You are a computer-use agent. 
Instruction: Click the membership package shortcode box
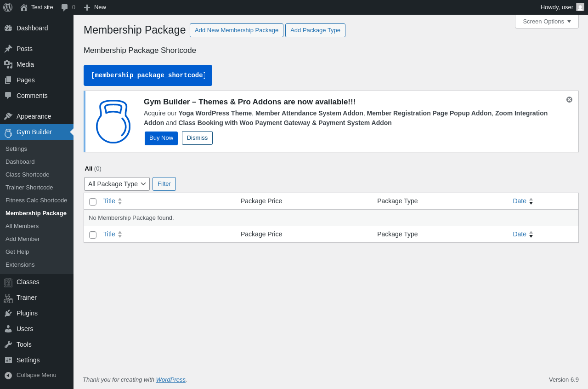click(148, 75)
